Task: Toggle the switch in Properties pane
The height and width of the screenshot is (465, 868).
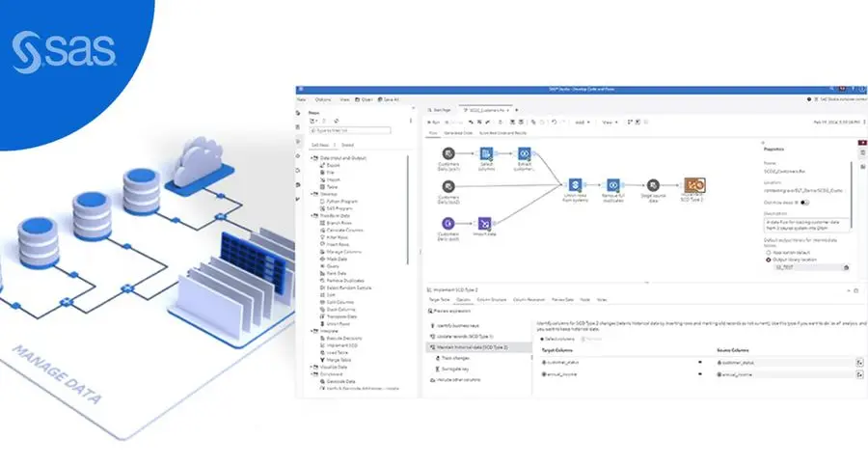Action: (x=805, y=203)
